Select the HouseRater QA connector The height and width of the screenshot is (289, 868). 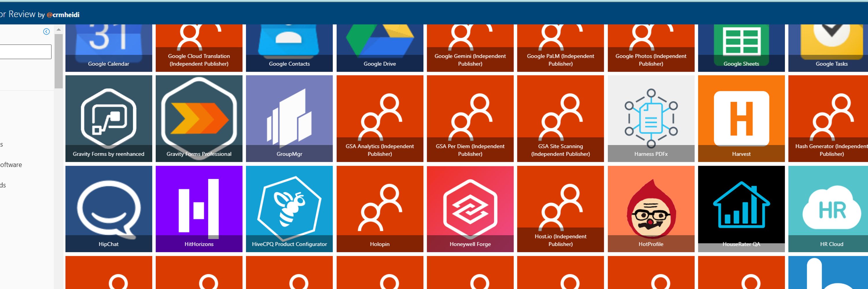point(741,209)
